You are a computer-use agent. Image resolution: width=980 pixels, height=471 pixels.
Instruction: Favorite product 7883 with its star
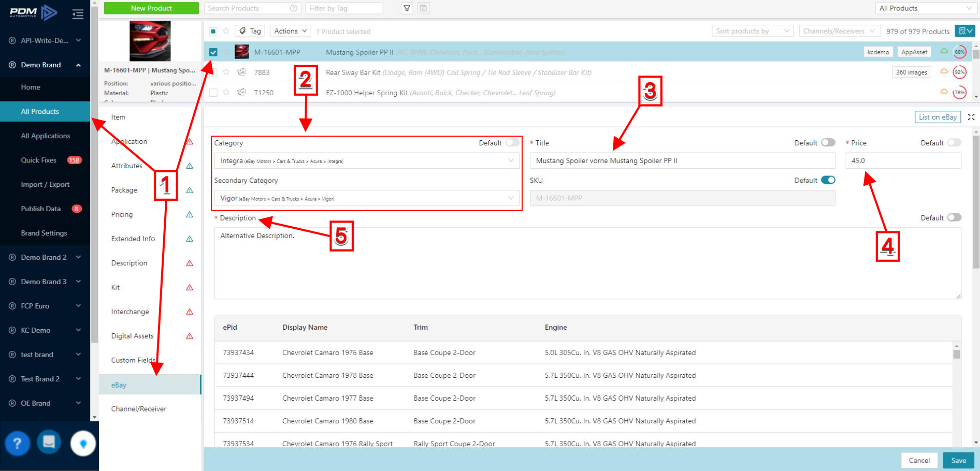[x=226, y=72]
